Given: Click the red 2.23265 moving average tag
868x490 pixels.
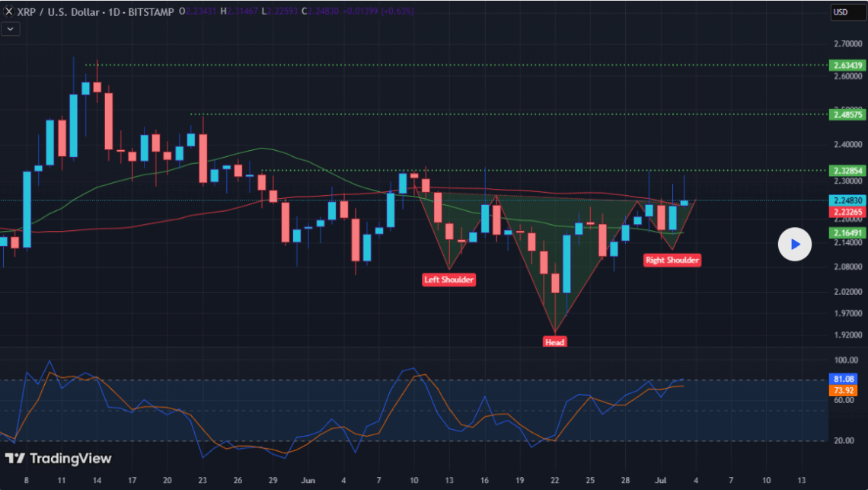Looking at the screenshot, I should pos(847,212).
